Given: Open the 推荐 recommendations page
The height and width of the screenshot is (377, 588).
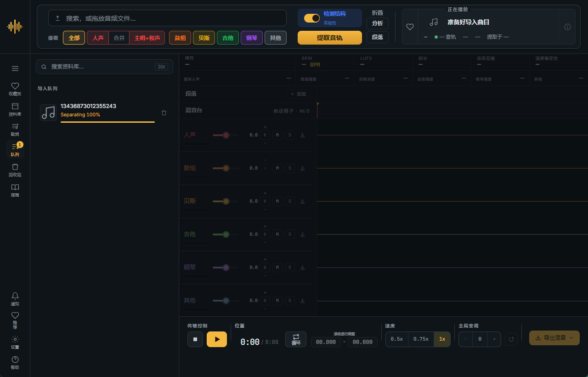Looking at the screenshot, I should point(15,320).
